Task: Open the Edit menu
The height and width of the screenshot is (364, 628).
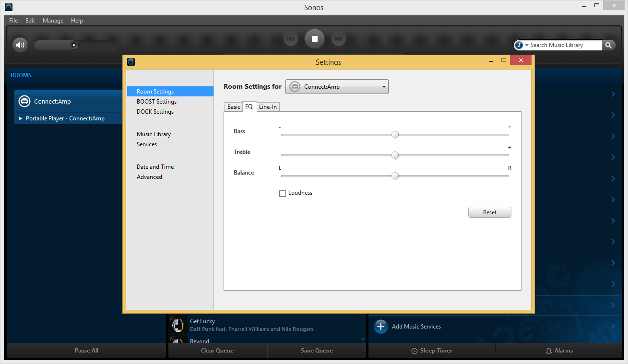Action: coord(30,21)
